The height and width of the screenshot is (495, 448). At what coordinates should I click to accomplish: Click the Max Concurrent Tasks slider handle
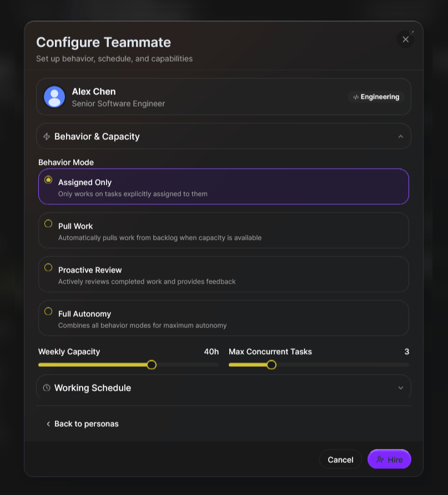[x=271, y=365]
